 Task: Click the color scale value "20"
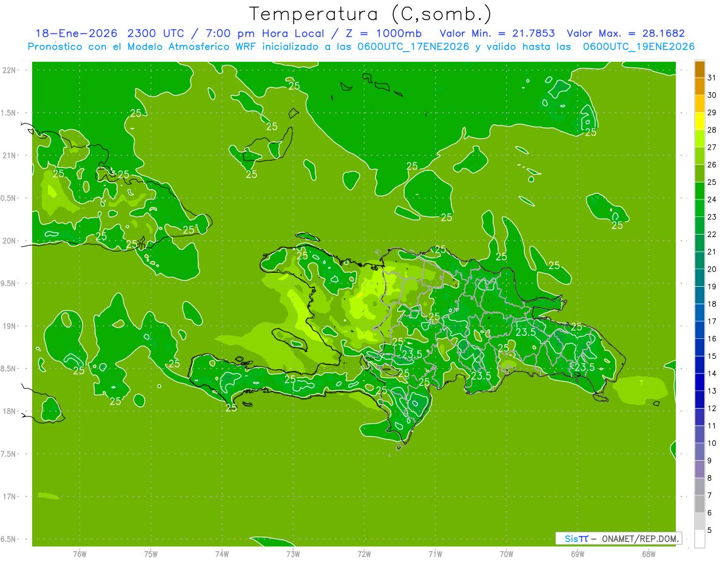[712, 269]
